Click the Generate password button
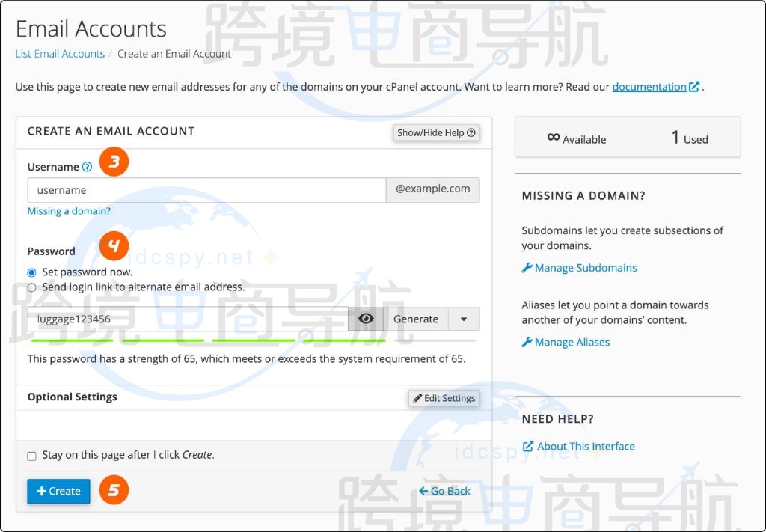This screenshot has height=532, width=766. point(416,319)
